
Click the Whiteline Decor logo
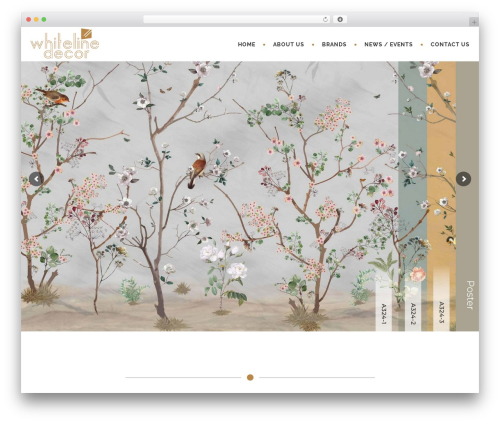coord(65,44)
